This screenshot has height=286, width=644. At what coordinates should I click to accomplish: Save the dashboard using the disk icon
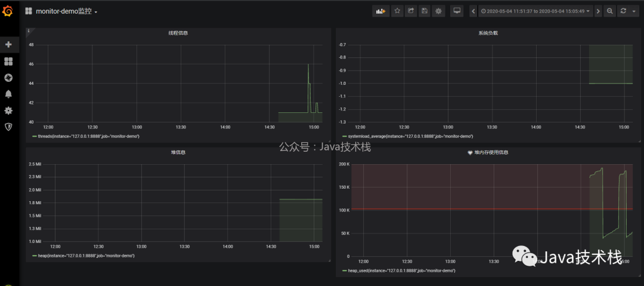tap(425, 11)
